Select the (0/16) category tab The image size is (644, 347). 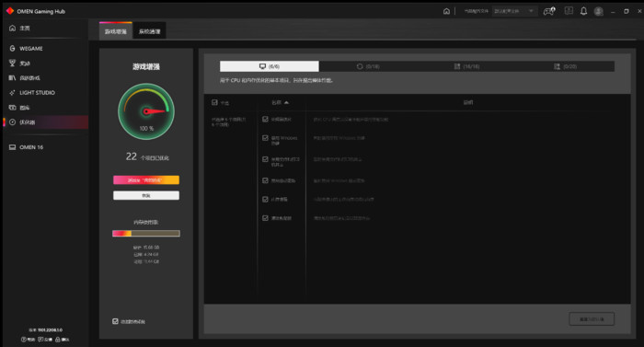point(368,66)
